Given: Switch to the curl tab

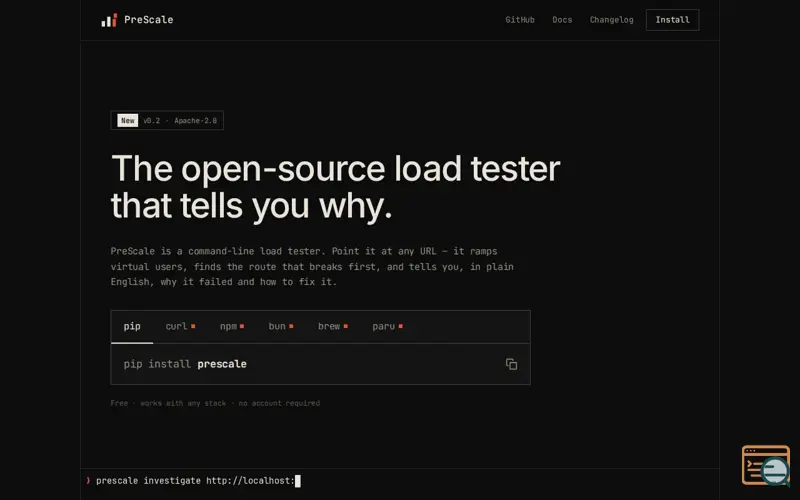Looking at the screenshot, I should (180, 327).
